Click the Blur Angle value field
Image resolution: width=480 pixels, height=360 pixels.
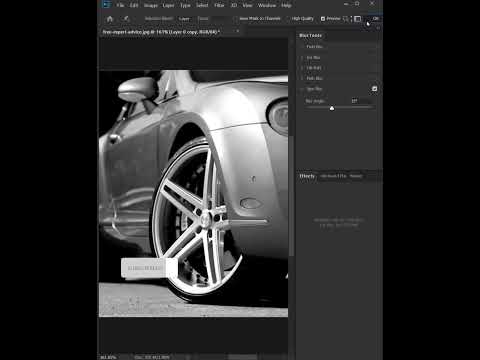pos(361,101)
